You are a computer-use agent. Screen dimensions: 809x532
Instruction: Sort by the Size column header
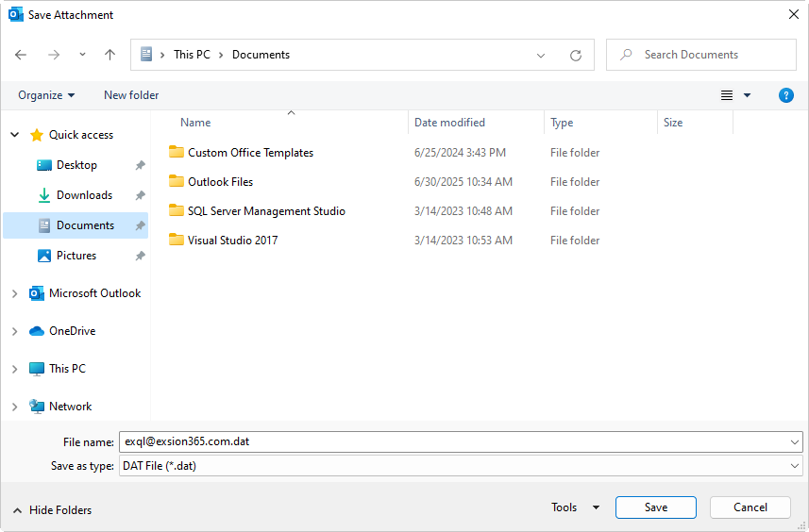coord(673,123)
